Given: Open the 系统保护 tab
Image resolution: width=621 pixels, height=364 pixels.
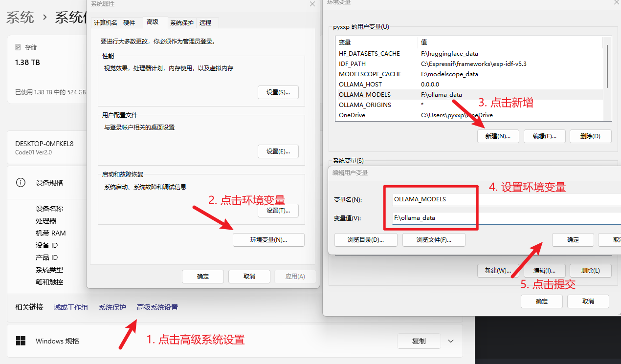Looking at the screenshot, I should [x=182, y=22].
